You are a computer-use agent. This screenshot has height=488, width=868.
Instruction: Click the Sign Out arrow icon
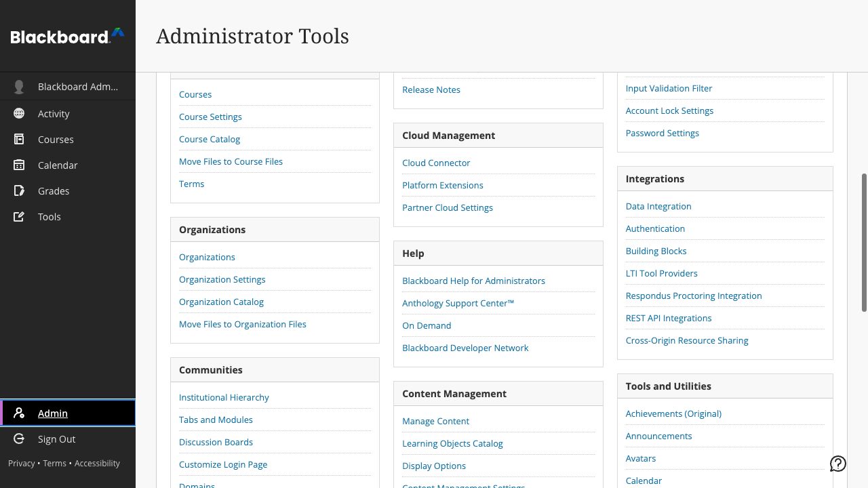(x=19, y=439)
